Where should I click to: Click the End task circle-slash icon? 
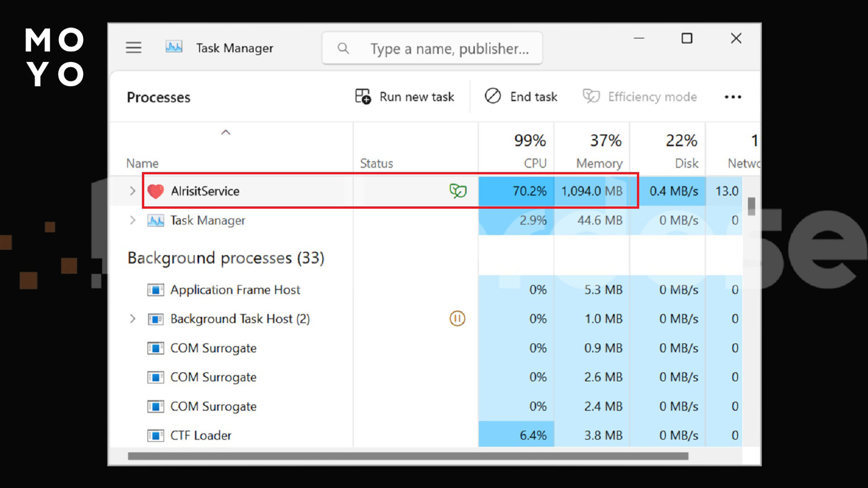tap(493, 96)
